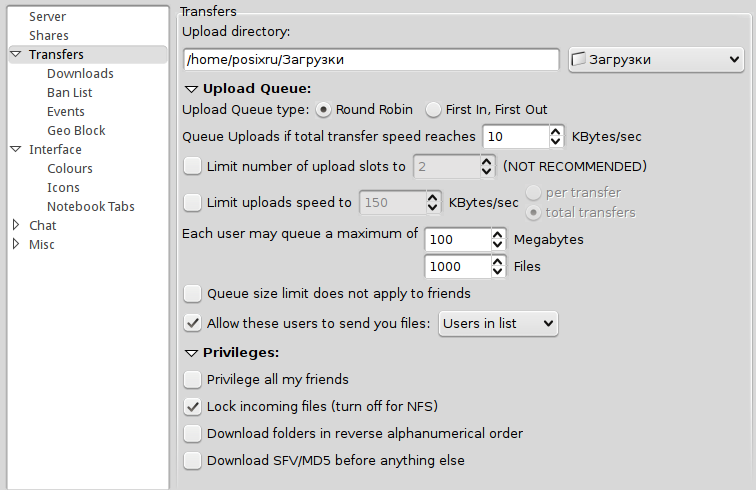Click the upload directory path field
Image resolution: width=756 pixels, height=490 pixels.
click(x=371, y=60)
